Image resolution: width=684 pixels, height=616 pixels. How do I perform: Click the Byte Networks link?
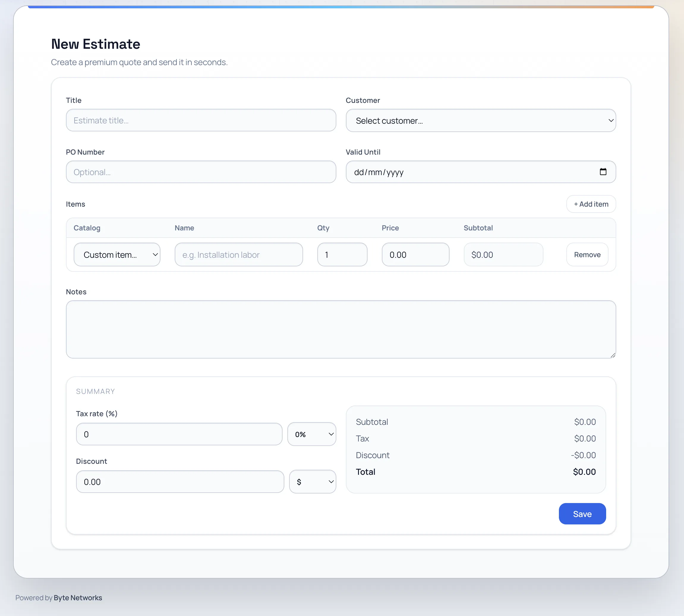click(78, 597)
